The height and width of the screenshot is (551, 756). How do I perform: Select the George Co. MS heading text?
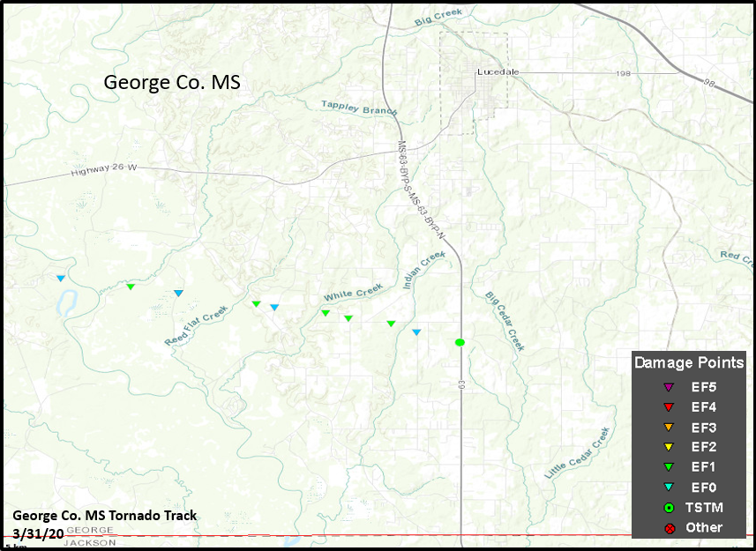coord(172,82)
